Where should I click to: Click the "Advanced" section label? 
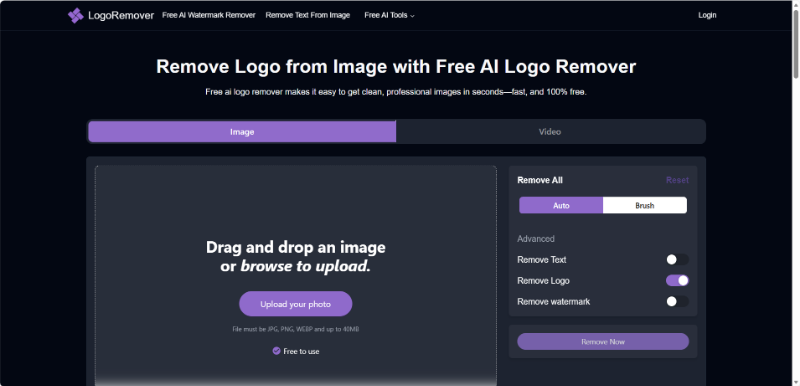536,239
